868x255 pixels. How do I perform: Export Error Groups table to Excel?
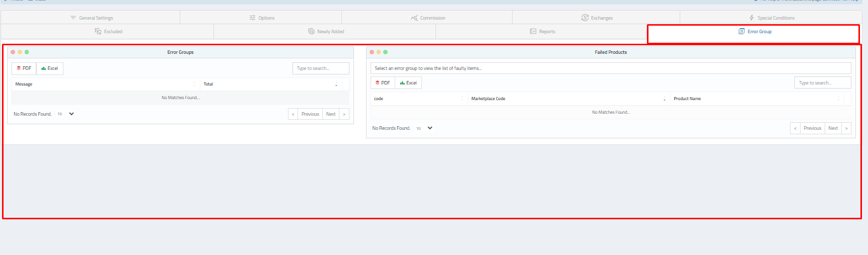[50, 68]
